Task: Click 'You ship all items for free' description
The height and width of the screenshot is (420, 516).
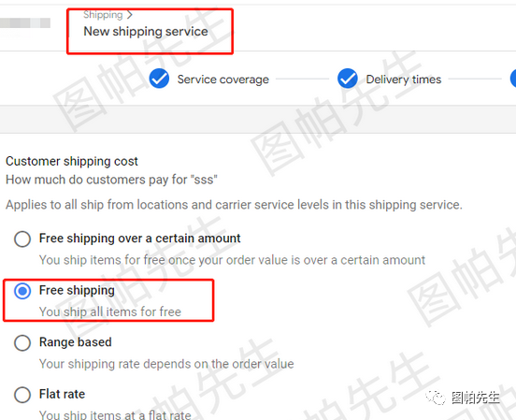Action: tap(110, 311)
